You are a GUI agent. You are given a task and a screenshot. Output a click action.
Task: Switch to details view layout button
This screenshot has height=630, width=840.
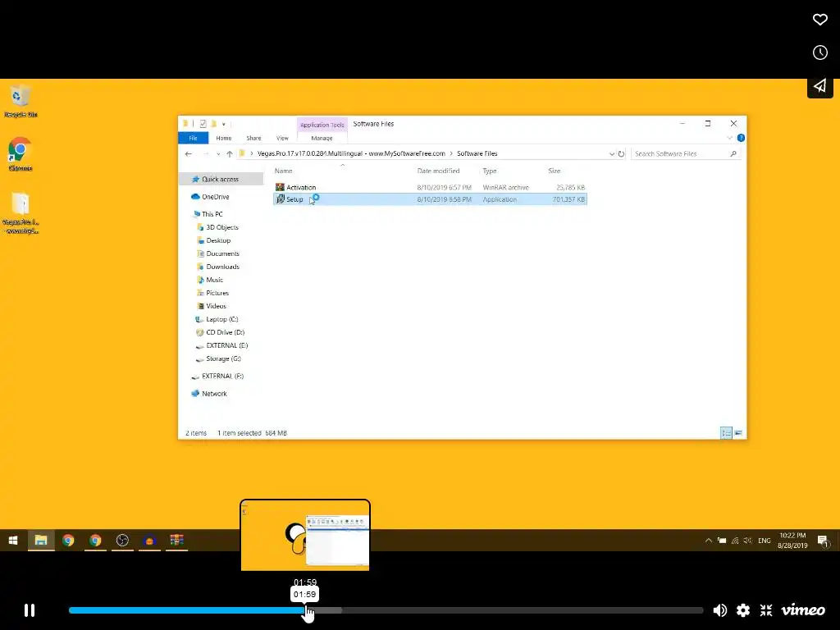coord(726,433)
